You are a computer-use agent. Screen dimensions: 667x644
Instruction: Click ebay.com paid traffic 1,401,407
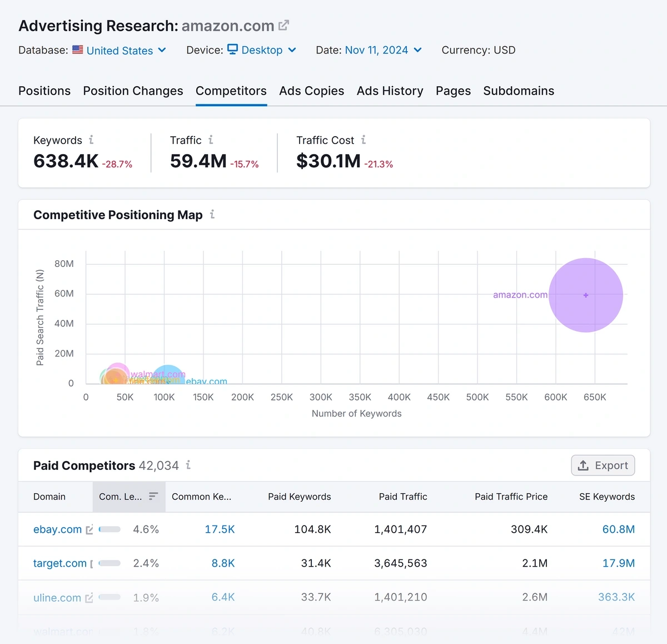tap(401, 529)
